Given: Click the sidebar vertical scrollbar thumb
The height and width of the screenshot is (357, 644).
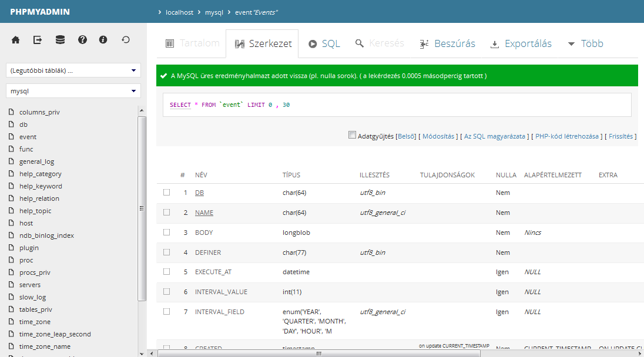Looking at the screenshot, I should (142, 208).
